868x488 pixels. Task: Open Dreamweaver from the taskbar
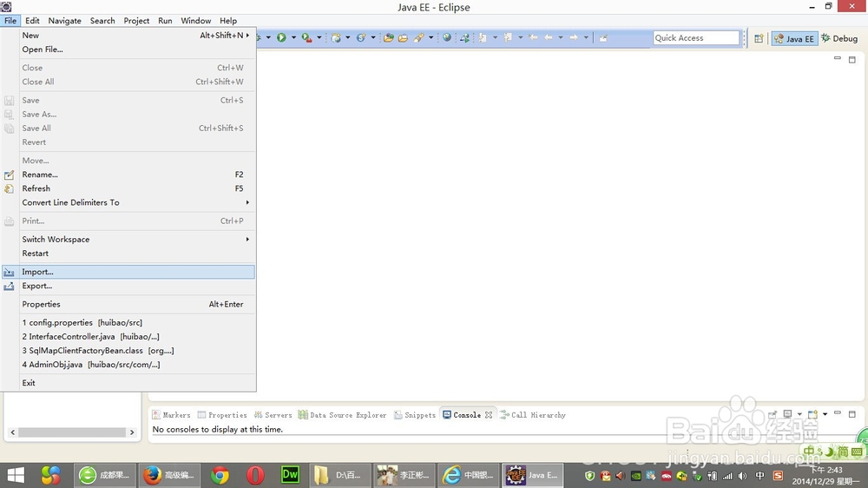[x=290, y=475]
